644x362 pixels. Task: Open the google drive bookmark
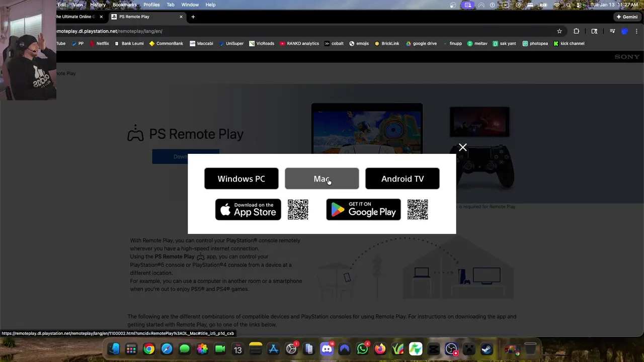point(421,44)
